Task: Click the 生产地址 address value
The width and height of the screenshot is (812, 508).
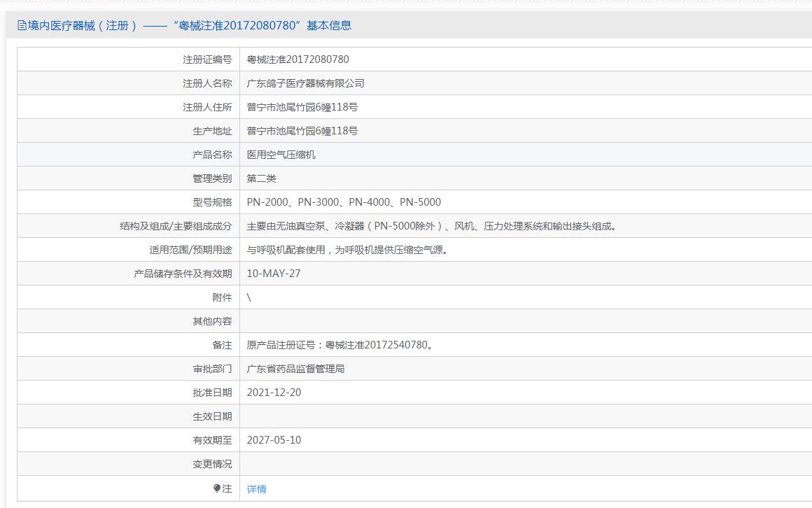Action: point(302,131)
